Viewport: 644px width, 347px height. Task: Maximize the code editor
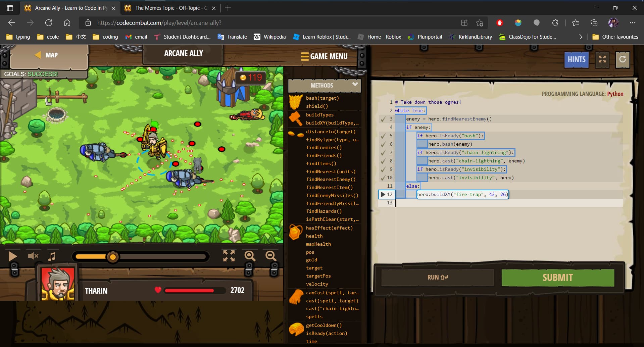(602, 59)
